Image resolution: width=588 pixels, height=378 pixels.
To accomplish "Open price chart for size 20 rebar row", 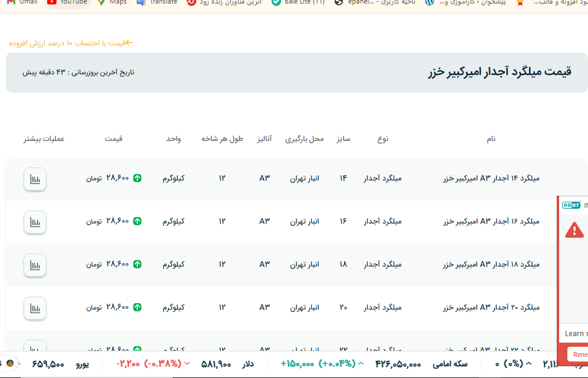I will [35, 308].
